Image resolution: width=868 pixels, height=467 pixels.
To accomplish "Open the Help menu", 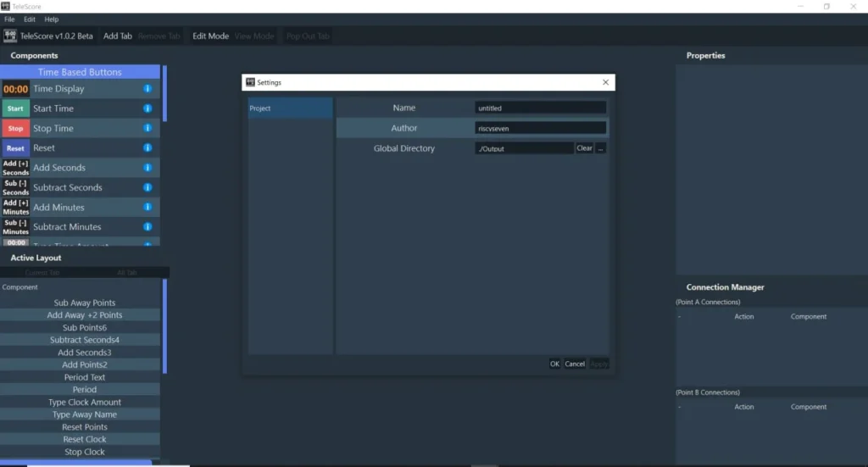I will [x=52, y=19].
